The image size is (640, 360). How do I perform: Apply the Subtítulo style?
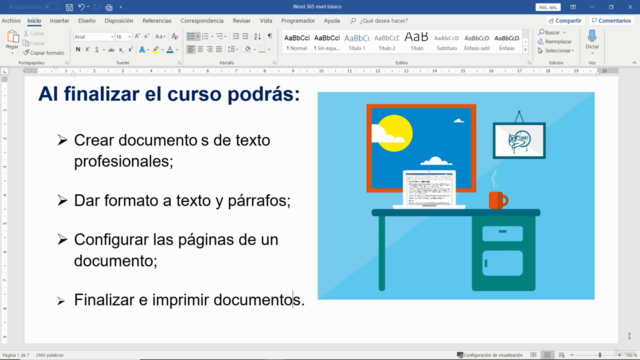tap(447, 42)
